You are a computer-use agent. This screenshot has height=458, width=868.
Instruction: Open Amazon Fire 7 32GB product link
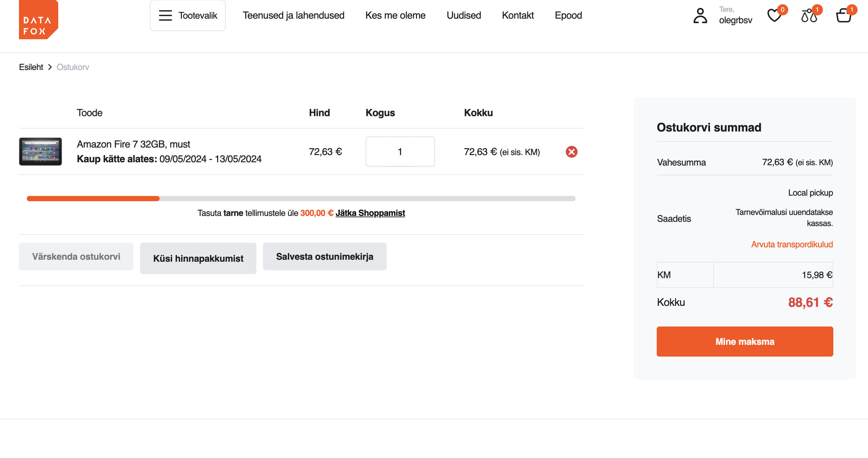tap(133, 144)
